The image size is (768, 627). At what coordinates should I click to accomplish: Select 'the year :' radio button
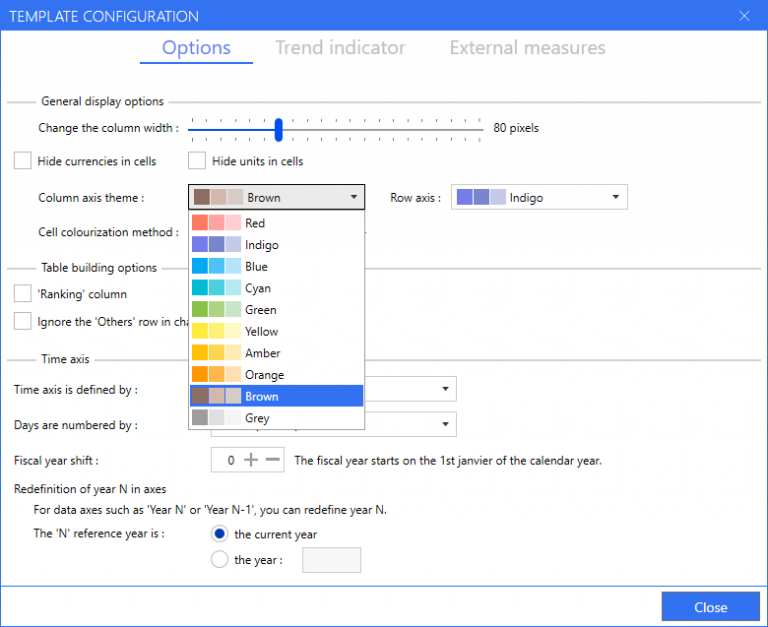pyautogui.click(x=219, y=559)
